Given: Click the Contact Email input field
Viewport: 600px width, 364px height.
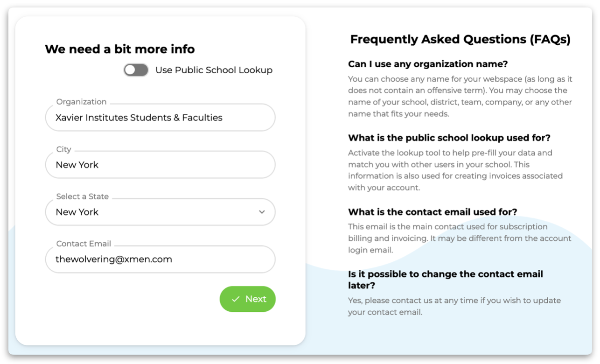Looking at the screenshot, I should click(160, 259).
